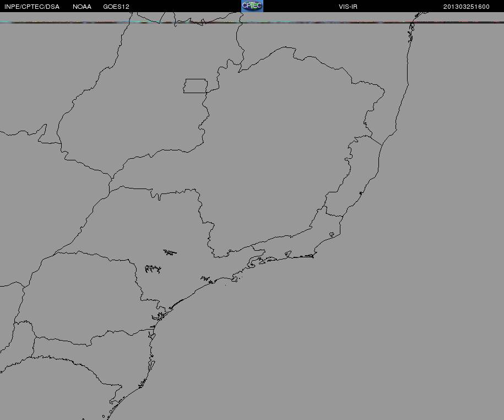Click the CPTEC logo in header
Screen dimensions: 504x420
click(252, 6)
